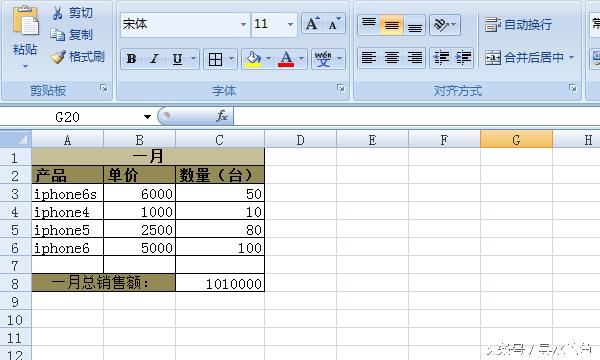Screen dimensions: 600x360
Task: Center text horizontally
Action: pyautogui.click(x=391, y=58)
